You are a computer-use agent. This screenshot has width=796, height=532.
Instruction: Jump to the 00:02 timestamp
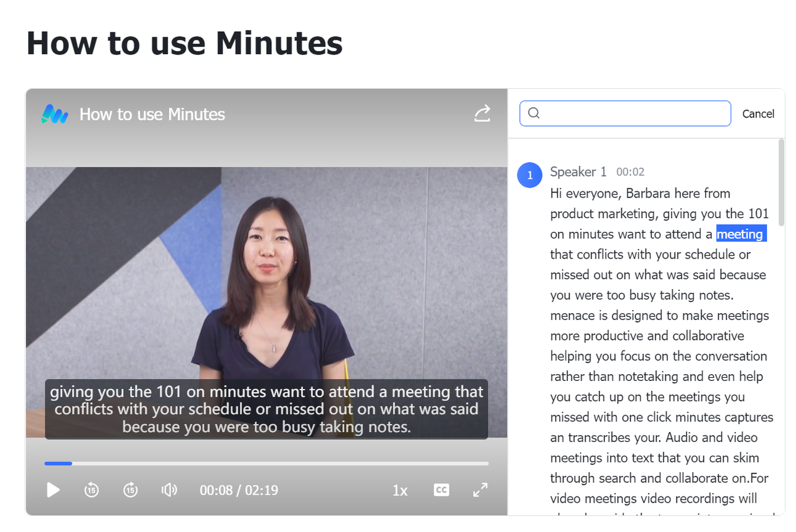point(630,172)
